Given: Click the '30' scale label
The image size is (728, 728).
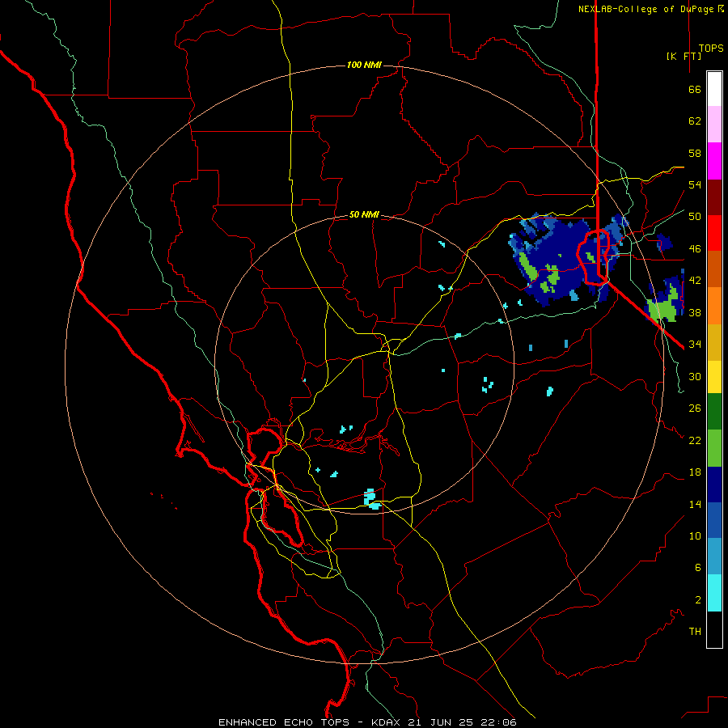Looking at the screenshot, I should [695, 376].
